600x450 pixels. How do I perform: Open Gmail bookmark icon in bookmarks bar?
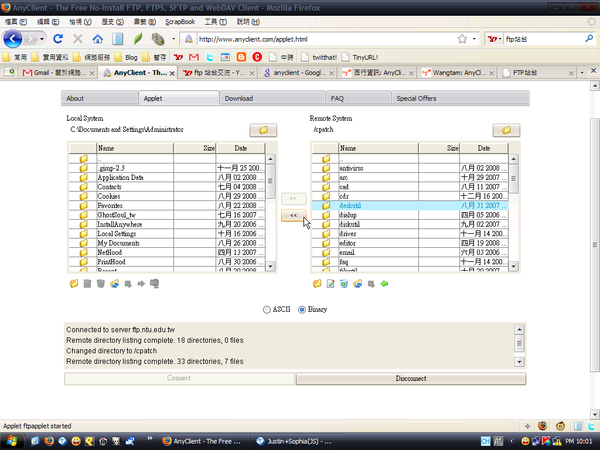[x=194, y=57]
